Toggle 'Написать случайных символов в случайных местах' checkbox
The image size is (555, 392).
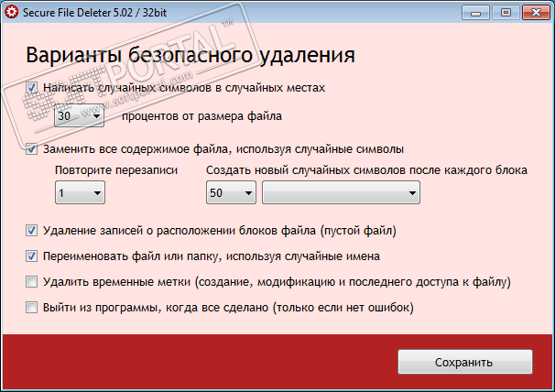[x=31, y=87]
